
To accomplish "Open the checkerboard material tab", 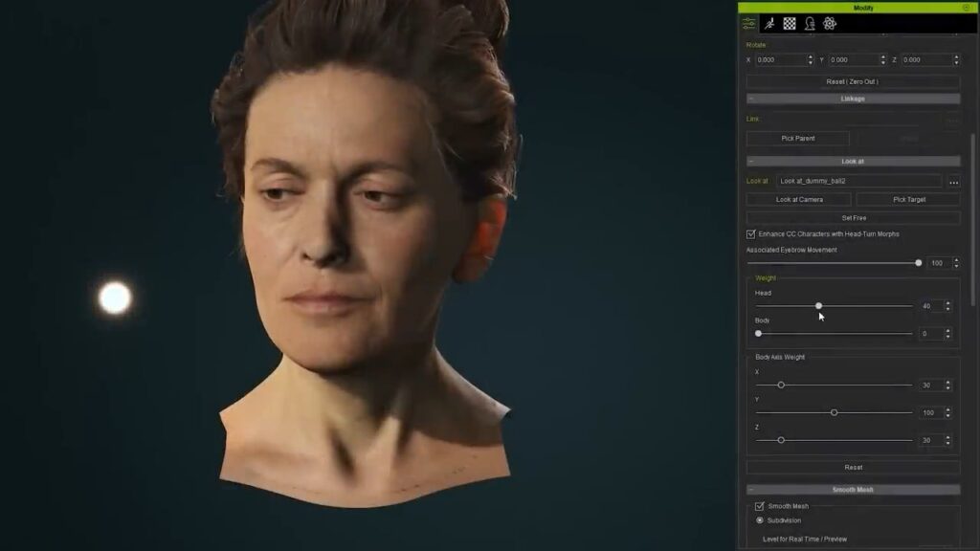I will 790,23.
